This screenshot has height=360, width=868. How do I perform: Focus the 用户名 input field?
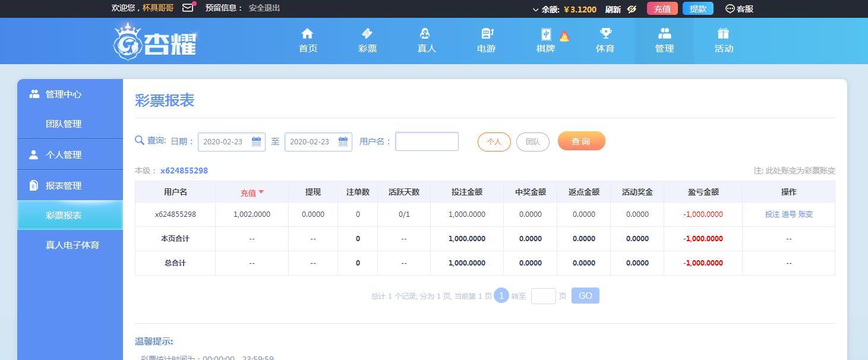coord(427,141)
